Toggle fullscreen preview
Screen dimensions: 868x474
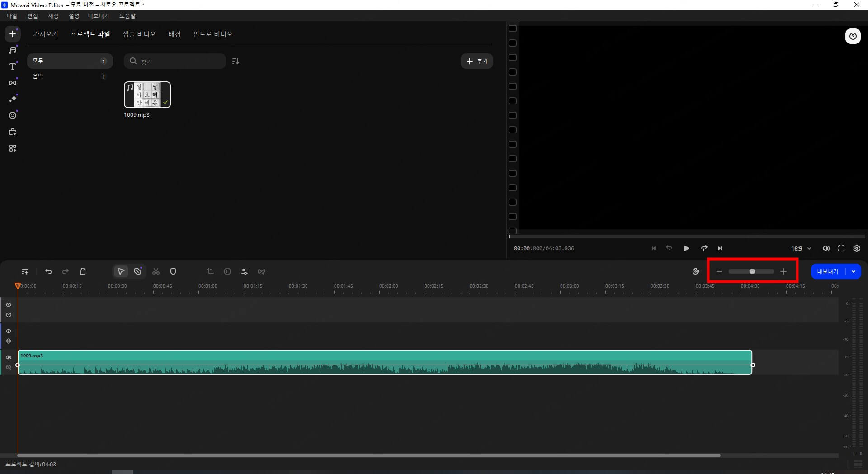coord(841,248)
